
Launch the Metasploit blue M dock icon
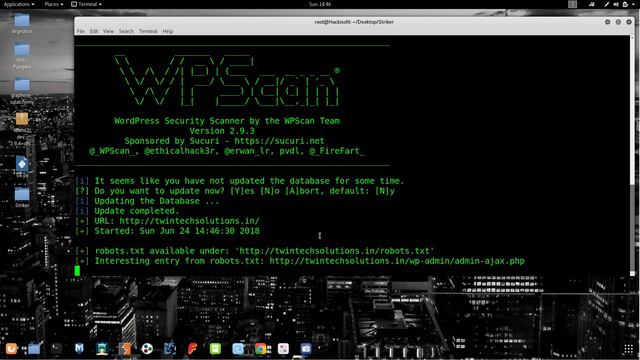coord(79,349)
